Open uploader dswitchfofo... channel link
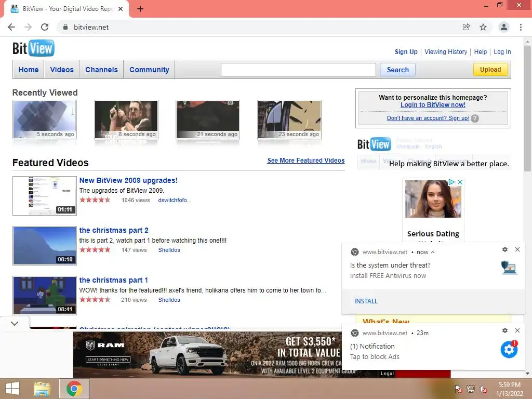 click(x=175, y=200)
